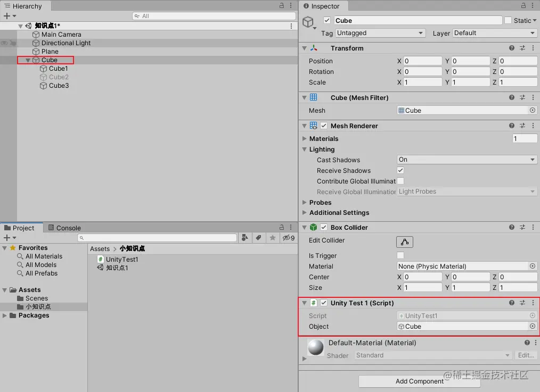Open Mesh Filter help icon
Screen dimensions: 540x392
pyautogui.click(x=512, y=98)
